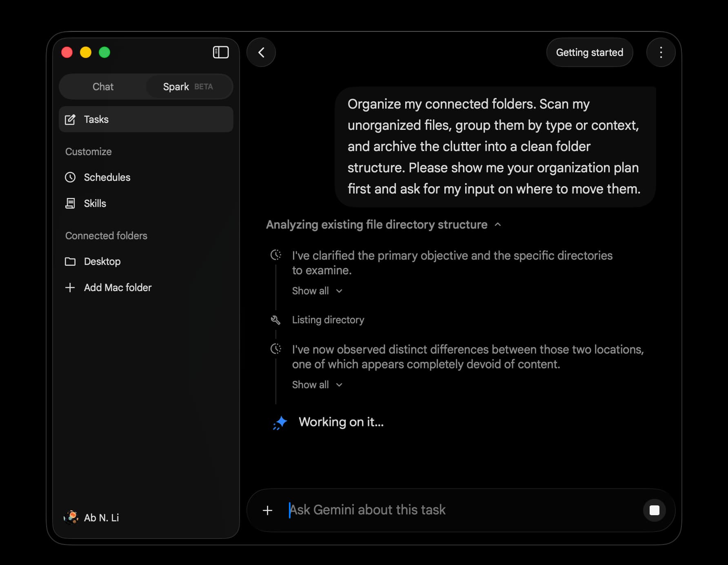Click Add Mac folder
Image resolution: width=728 pixels, height=565 pixels.
[x=146, y=287]
